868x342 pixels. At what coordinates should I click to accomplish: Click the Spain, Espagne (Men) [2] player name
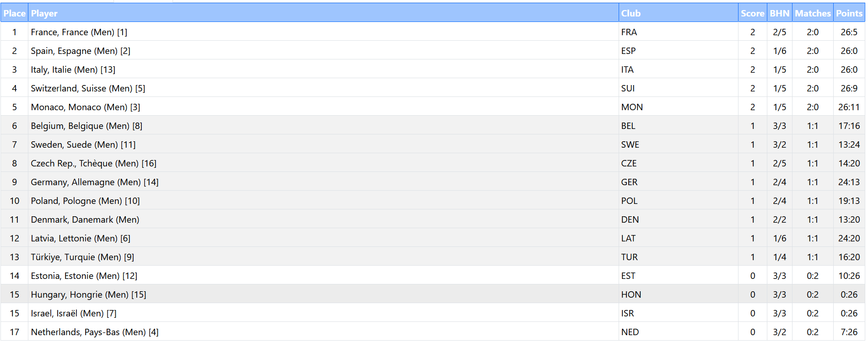(x=81, y=51)
